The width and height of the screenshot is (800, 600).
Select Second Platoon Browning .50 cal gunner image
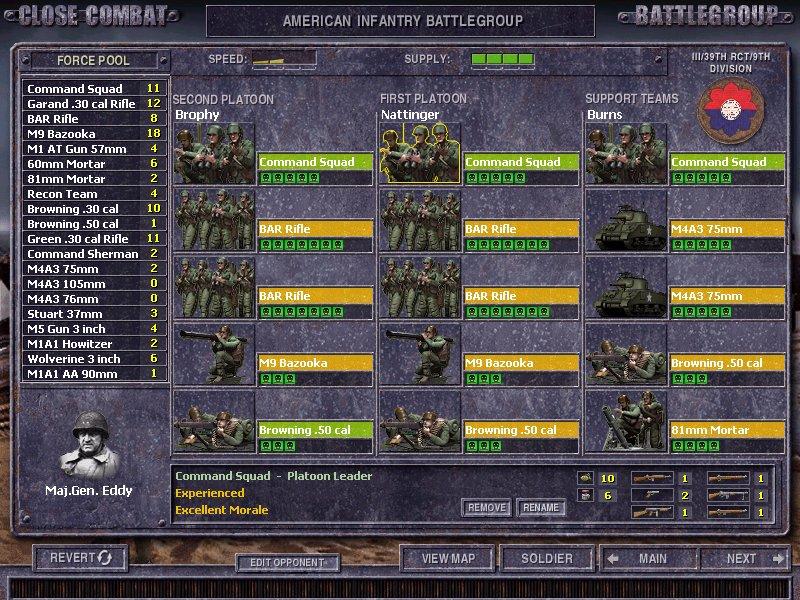(214, 422)
